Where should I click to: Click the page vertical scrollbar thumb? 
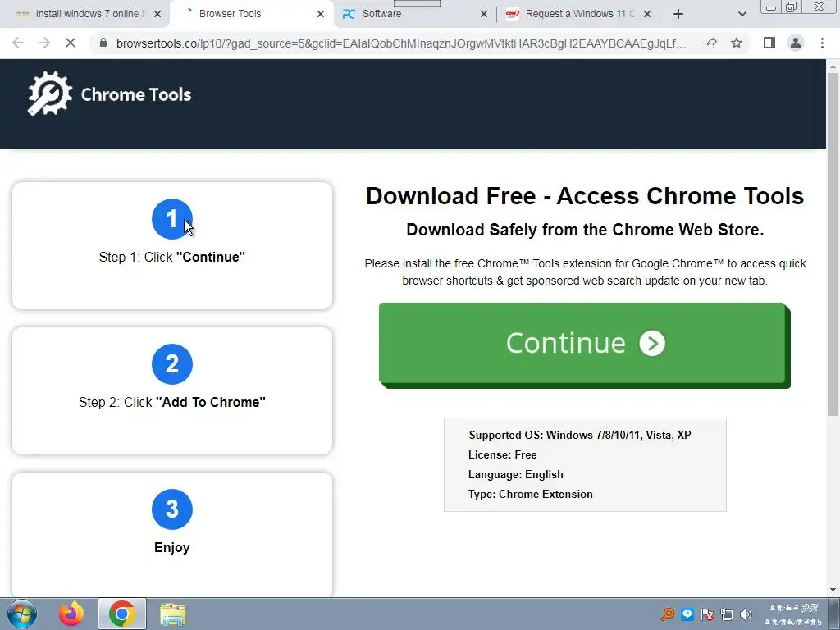pyautogui.click(x=833, y=244)
